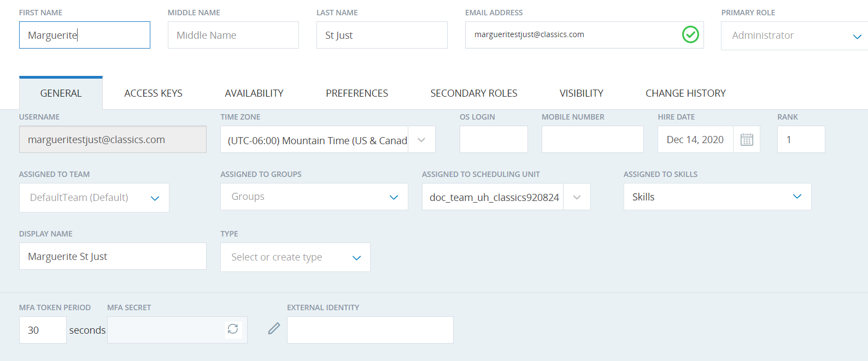Click the scheduling unit value doc_team_uh_classics920824

494,197
